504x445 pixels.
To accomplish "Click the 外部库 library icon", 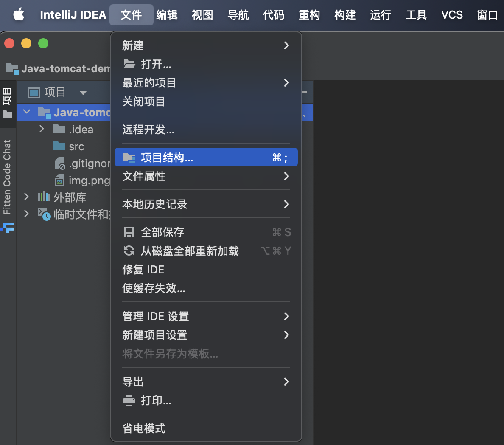I will (x=44, y=197).
